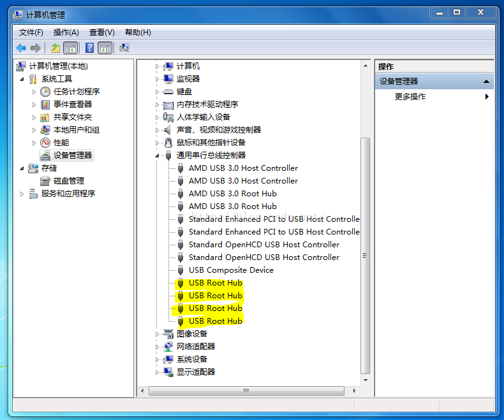
Task: Expand the 服务和应用程序 tree node
Action: click(22, 194)
